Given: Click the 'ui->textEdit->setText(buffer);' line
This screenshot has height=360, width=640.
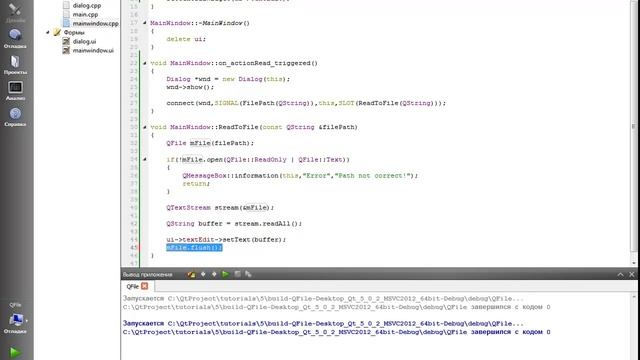Looking at the screenshot, I should click(x=226, y=239).
